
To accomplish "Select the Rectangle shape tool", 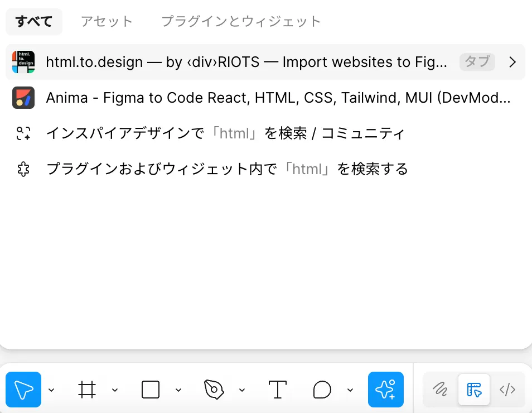I will coord(151,390).
